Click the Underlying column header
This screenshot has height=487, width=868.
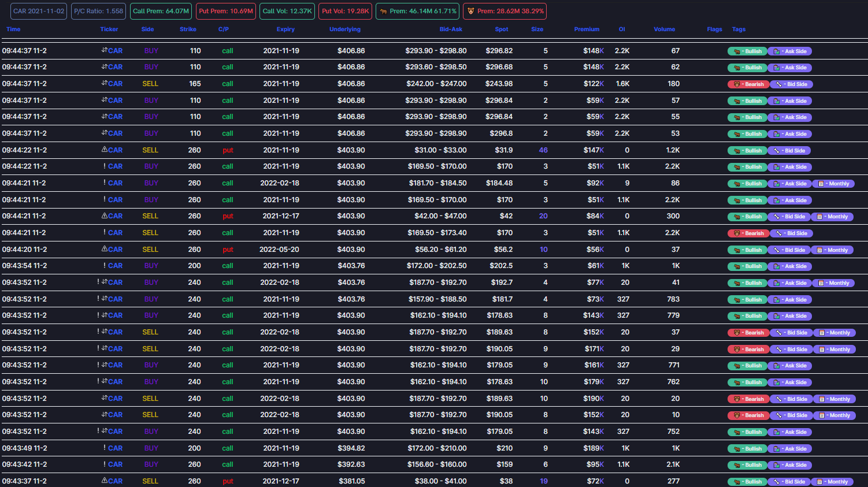point(345,29)
